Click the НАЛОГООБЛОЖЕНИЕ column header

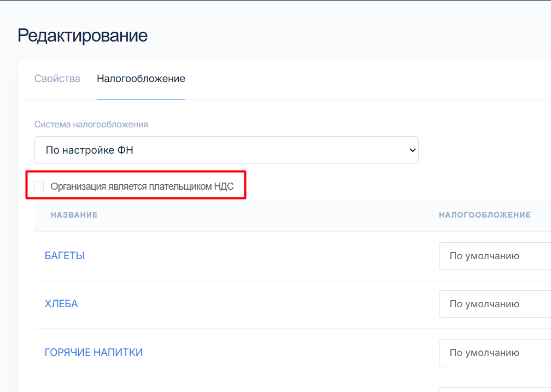click(x=485, y=215)
